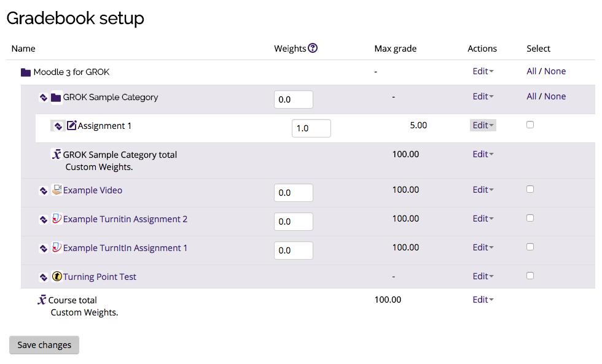Click the GROK Sample Category total aggregation icon
Screen dimensions: 602x364
[x=57, y=154]
